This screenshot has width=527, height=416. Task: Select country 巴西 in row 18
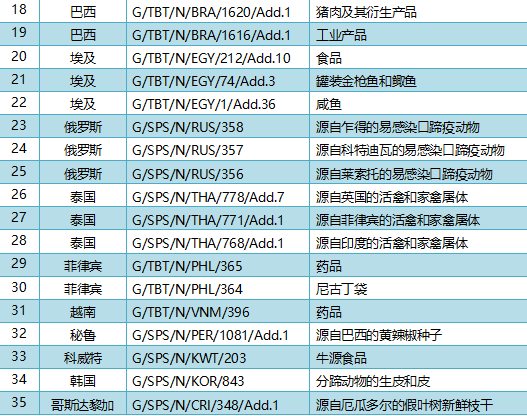[83, 12]
